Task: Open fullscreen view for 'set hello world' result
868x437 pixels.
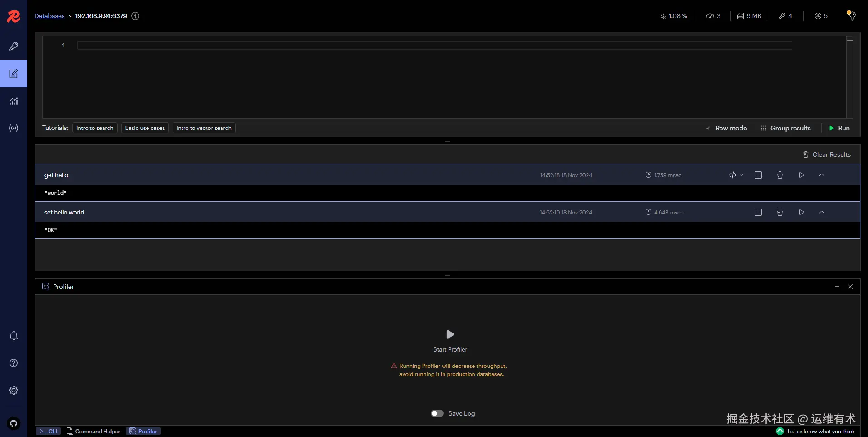Action: pos(758,212)
